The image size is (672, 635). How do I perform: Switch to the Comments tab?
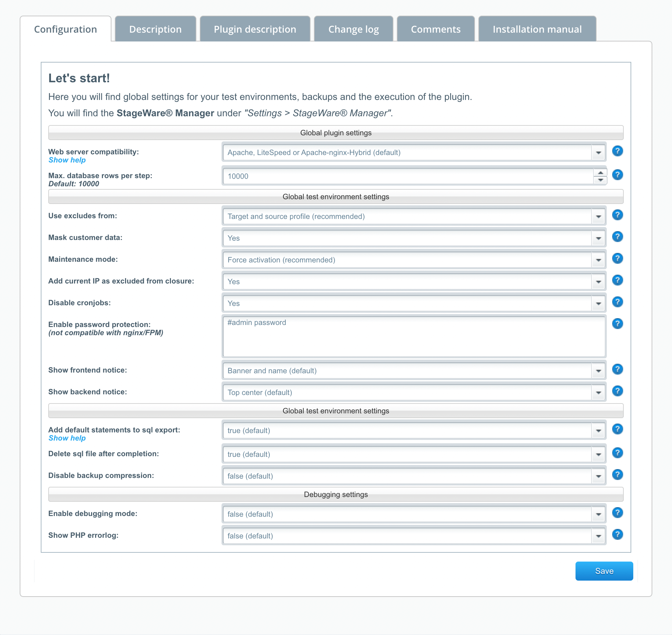click(436, 29)
